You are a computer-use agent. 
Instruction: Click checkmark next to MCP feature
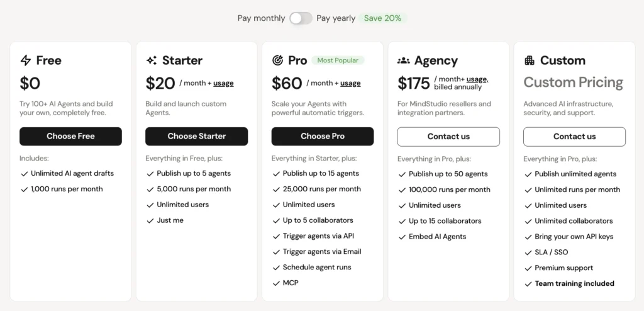pyautogui.click(x=276, y=283)
